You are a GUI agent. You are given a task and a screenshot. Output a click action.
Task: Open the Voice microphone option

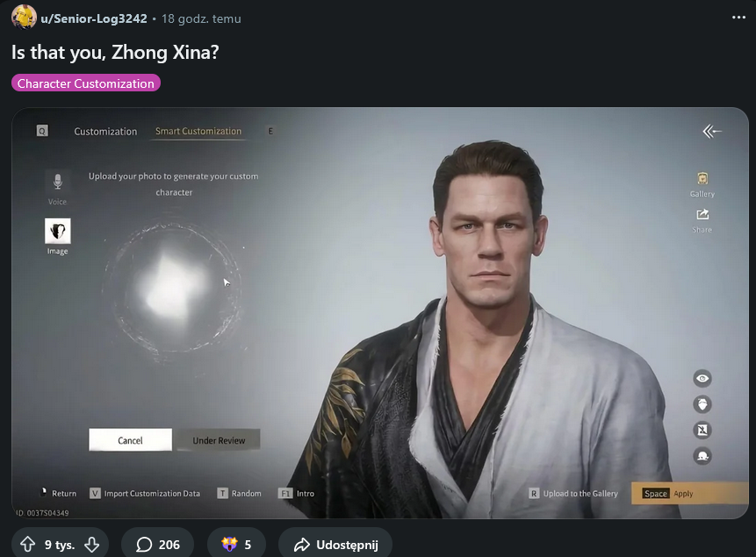pos(58,182)
